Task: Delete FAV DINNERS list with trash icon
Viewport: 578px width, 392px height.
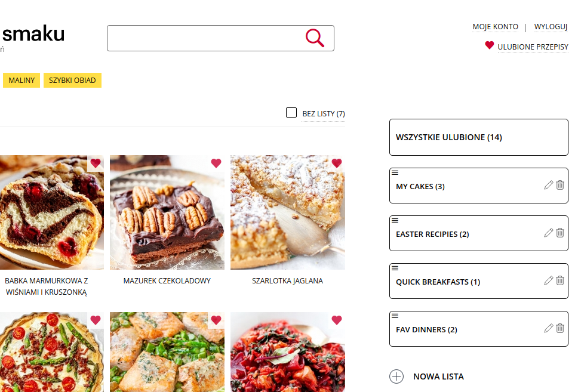Action: point(560,328)
